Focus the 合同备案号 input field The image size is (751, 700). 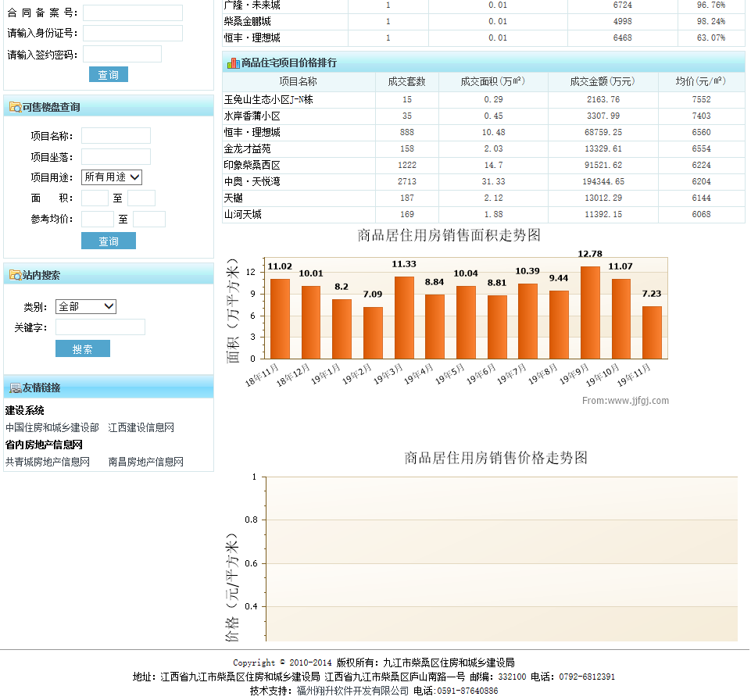click(132, 12)
